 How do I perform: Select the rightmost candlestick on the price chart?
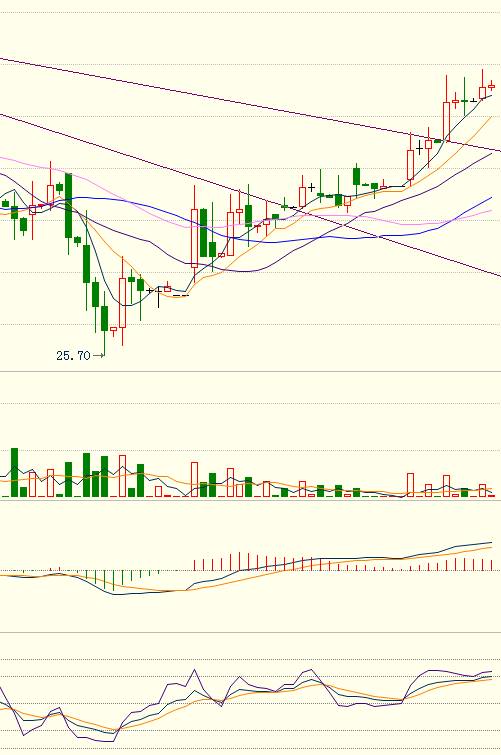(491, 86)
